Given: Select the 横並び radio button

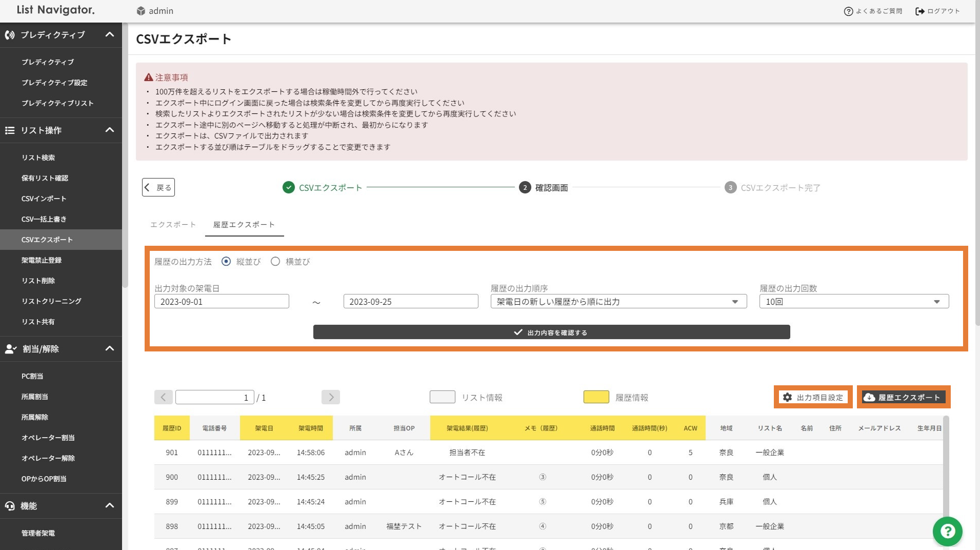Looking at the screenshot, I should pyautogui.click(x=275, y=262).
